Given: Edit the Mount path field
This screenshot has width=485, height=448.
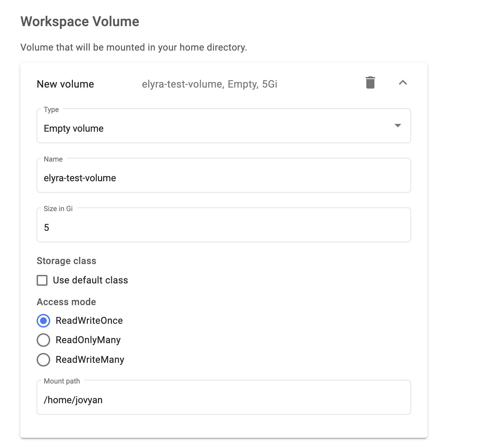Looking at the screenshot, I should pyautogui.click(x=224, y=399).
